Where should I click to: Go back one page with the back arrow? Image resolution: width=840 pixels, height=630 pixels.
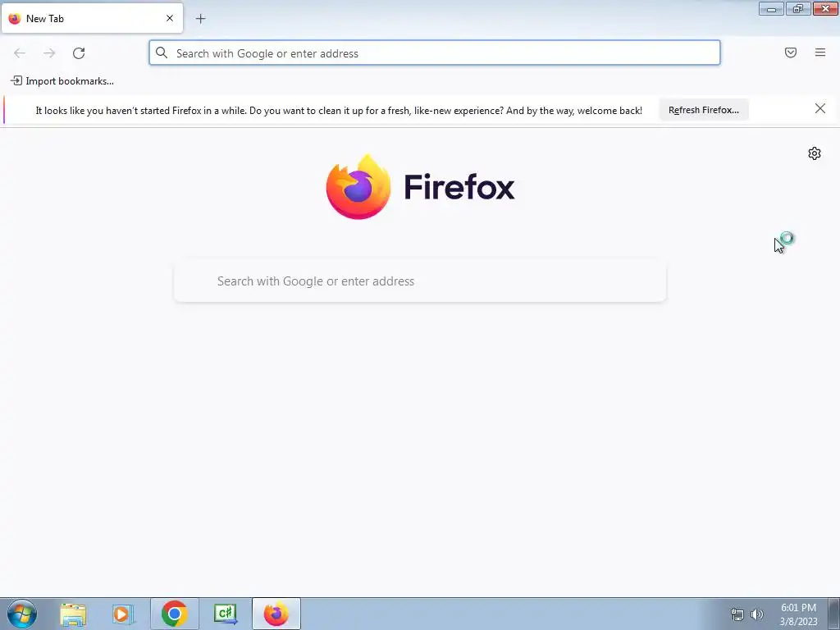coord(20,53)
